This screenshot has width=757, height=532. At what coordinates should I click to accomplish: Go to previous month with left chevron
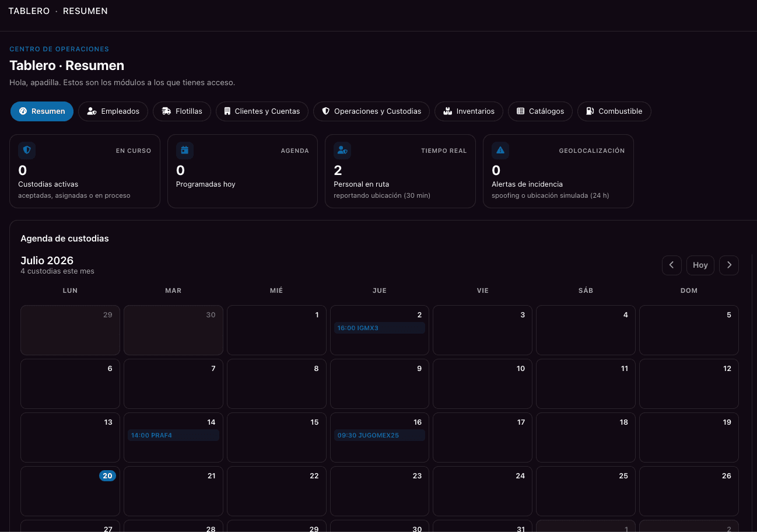[672, 265]
